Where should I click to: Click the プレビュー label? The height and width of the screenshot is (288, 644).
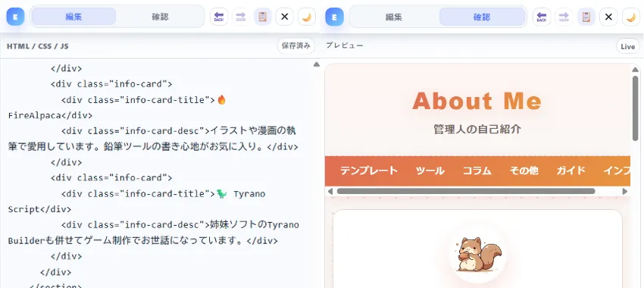tap(345, 45)
